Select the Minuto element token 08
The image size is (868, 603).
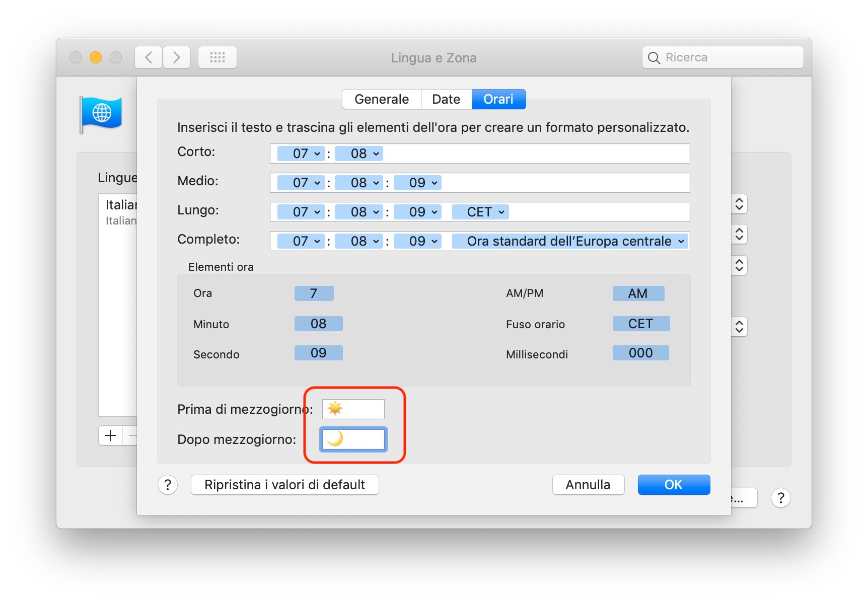(318, 324)
